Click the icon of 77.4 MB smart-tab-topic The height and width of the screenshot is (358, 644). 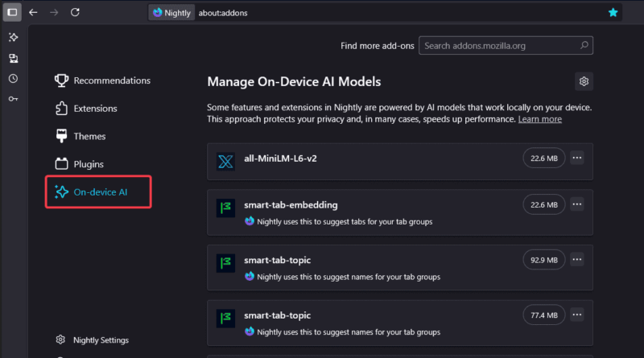225,318
